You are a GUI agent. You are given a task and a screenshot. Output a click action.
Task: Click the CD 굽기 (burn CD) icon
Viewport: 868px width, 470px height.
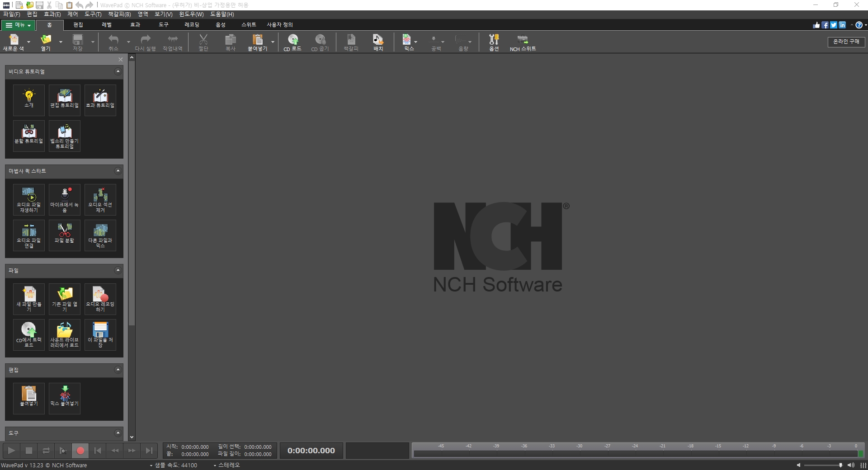click(320, 42)
